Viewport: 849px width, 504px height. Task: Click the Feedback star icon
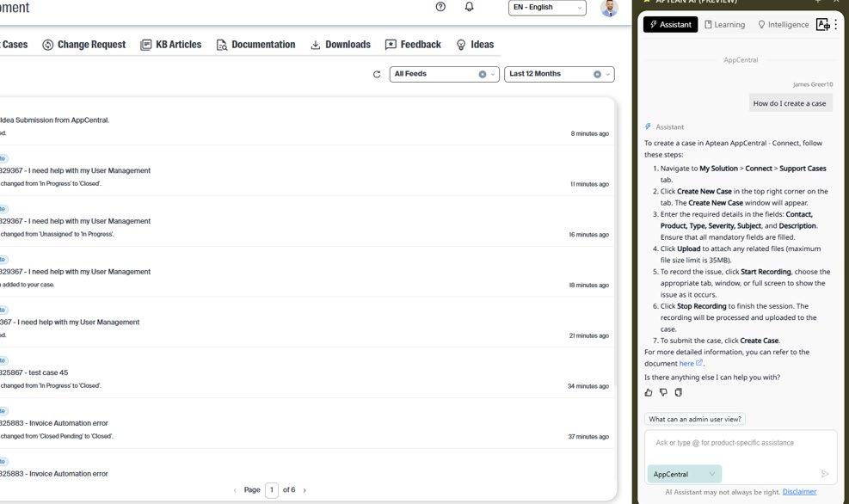(391, 45)
